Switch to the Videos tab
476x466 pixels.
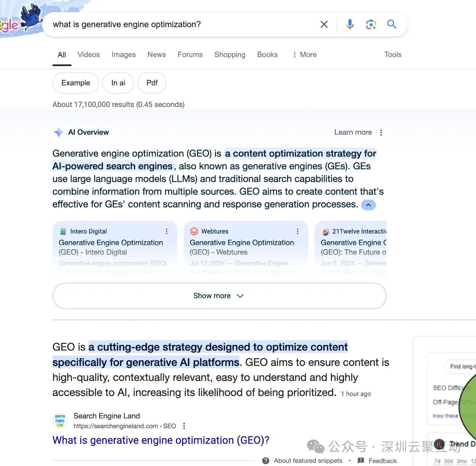(89, 55)
